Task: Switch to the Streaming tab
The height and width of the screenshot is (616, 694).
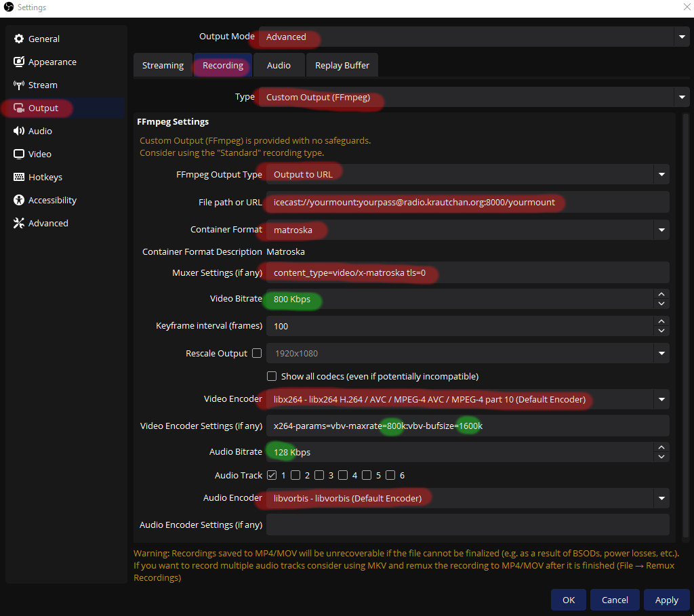Action: pos(163,66)
